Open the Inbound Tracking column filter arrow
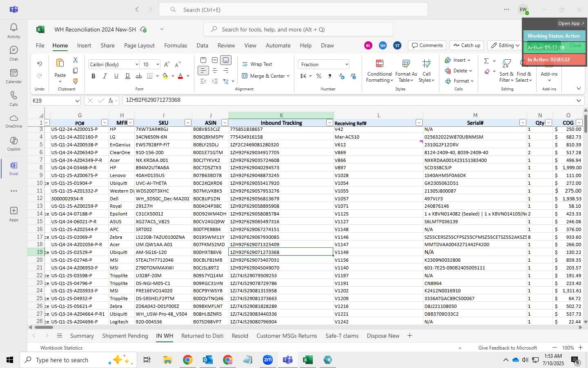 tap(330, 123)
